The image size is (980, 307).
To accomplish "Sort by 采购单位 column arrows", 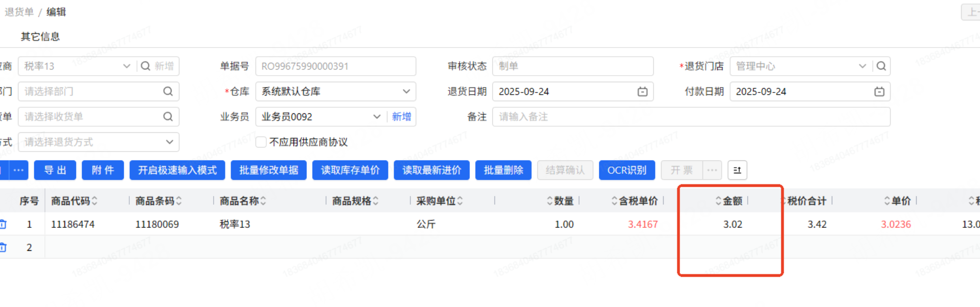I will coord(460,201).
